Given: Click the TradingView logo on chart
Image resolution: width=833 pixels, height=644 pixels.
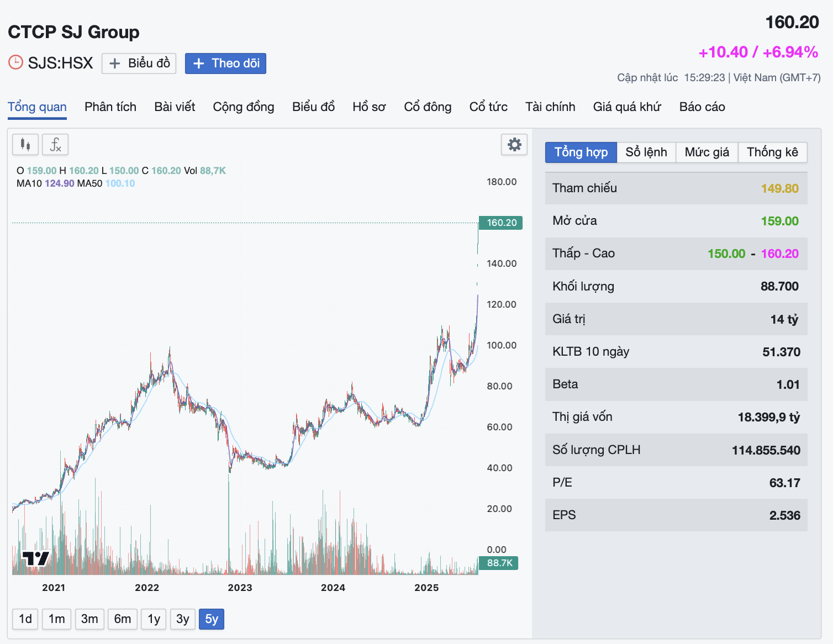Looking at the screenshot, I should click(36, 558).
